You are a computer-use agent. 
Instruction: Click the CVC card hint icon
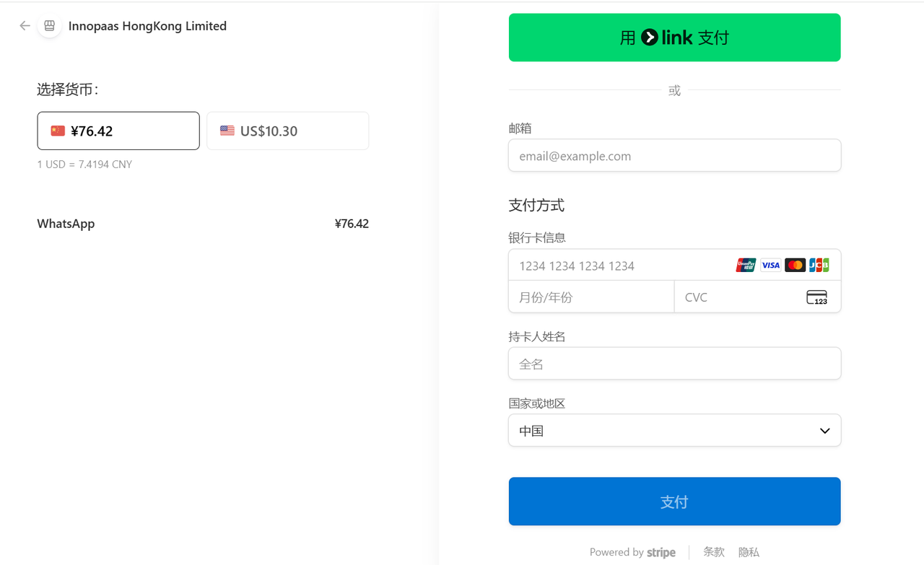pos(816,297)
